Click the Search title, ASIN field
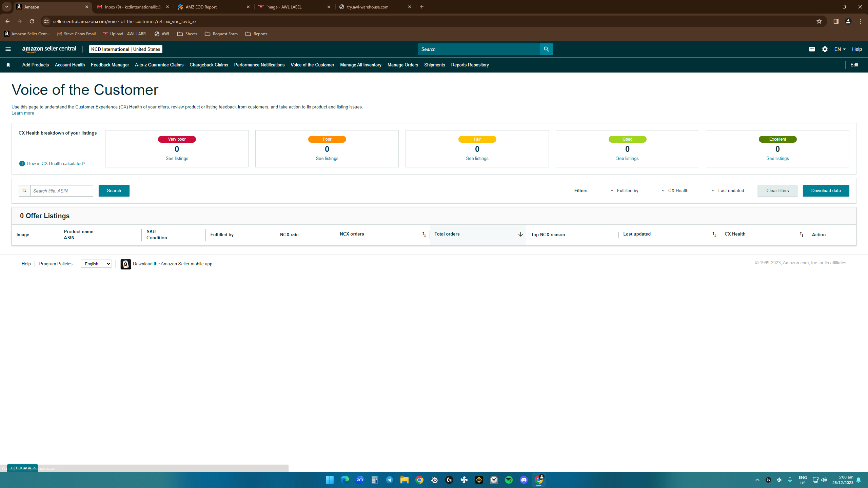This screenshot has width=868, height=488. coord(62,191)
